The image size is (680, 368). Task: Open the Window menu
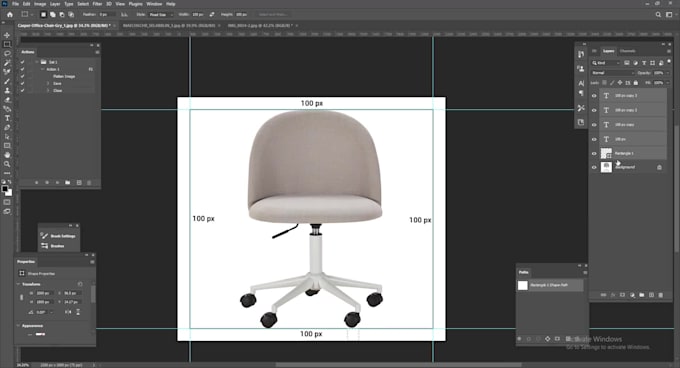tap(154, 4)
